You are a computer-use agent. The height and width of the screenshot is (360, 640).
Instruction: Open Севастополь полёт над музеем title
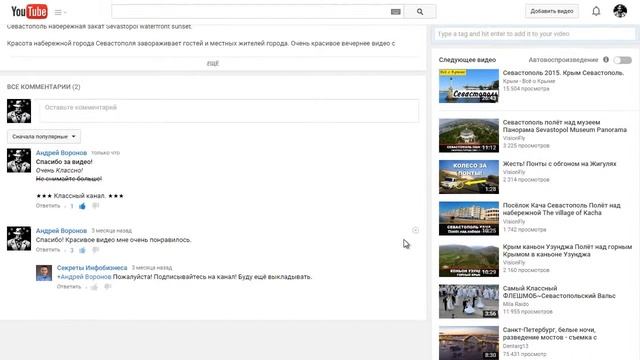(564, 126)
